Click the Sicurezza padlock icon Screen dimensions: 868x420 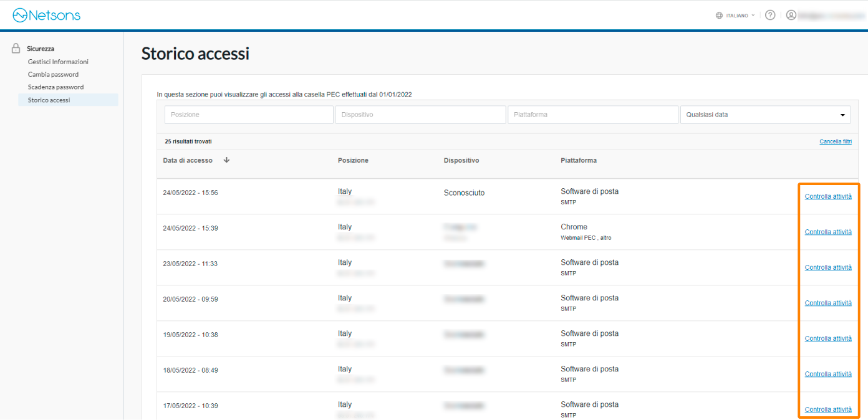[x=16, y=49]
